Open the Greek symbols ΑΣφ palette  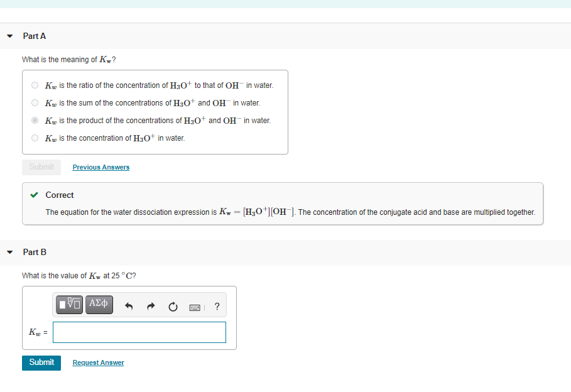(x=99, y=304)
